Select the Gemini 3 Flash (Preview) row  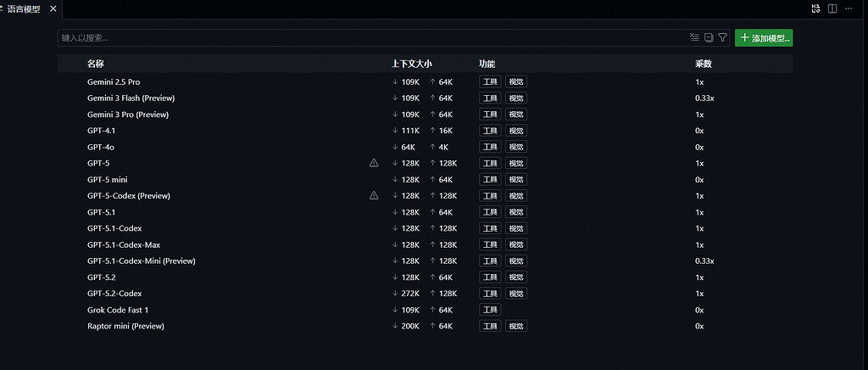click(x=426, y=98)
